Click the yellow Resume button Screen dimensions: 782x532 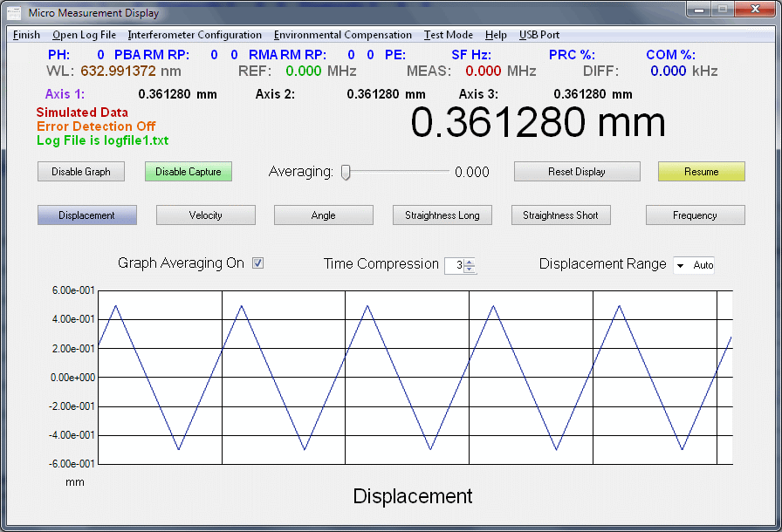701,172
